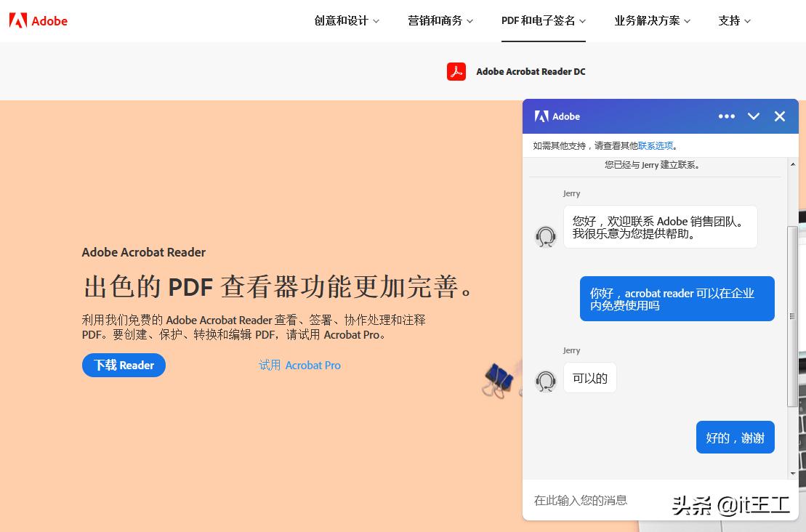Viewport: 806px width, 532px height.
Task: Open chat options via the ellipsis icon
Action: coord(726,116)
